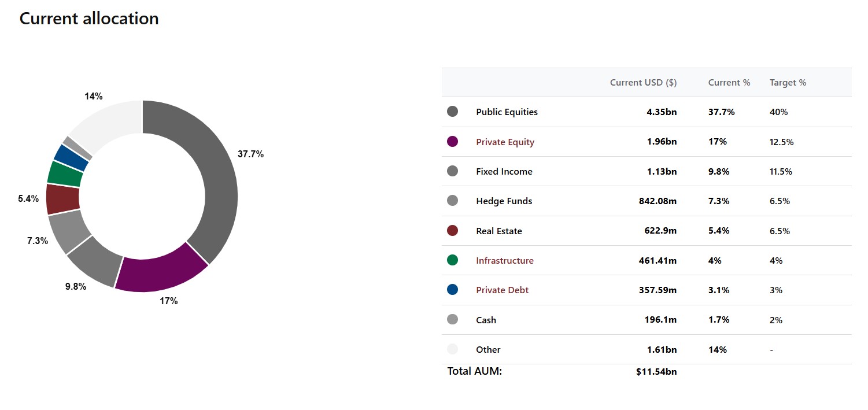868x410 pixels.
Task: Click the purple Private Equity legend dot
Action: 452,142
